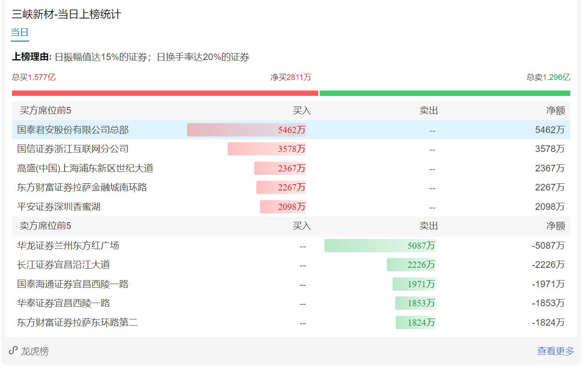The height and width of the screenshot is (391, 588).
Task: Click the 5462万 buy amount bar
Action: tap(246, 130)
